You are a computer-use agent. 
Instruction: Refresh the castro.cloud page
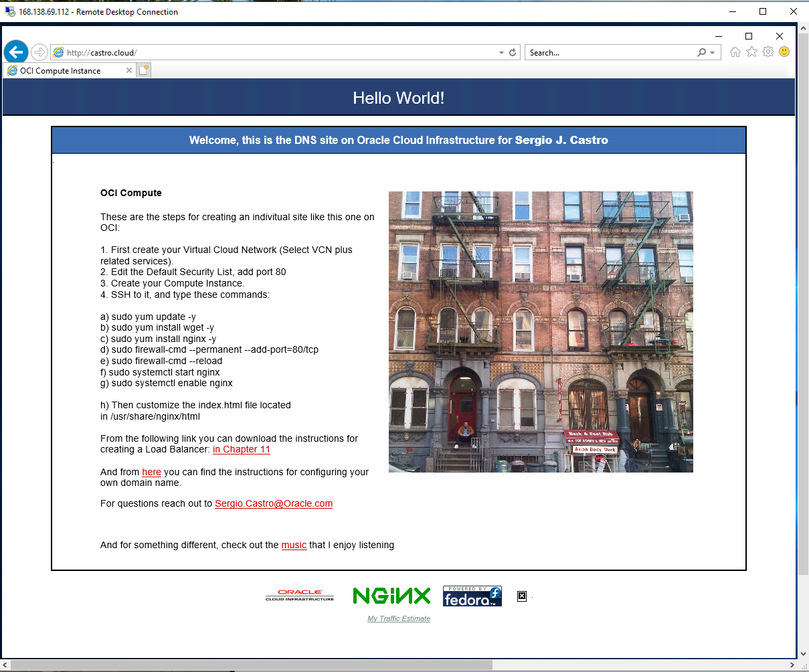coord(513,52)
